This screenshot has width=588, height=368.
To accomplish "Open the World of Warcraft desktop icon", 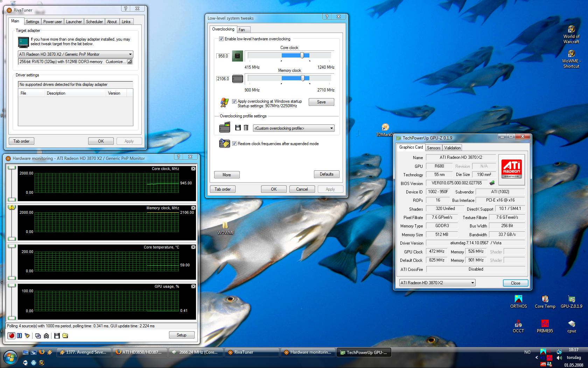I will tap(571, 34).
